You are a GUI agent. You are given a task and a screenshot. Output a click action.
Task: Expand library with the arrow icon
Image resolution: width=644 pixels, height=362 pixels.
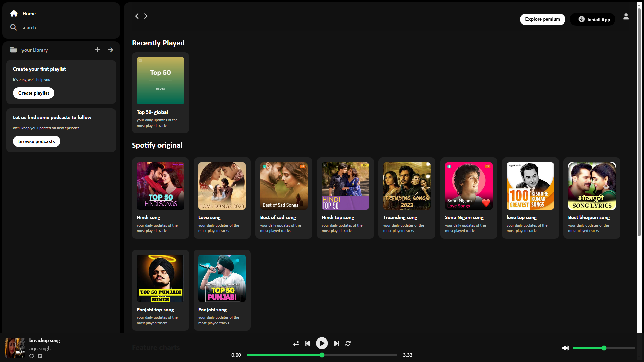[110, 50]
